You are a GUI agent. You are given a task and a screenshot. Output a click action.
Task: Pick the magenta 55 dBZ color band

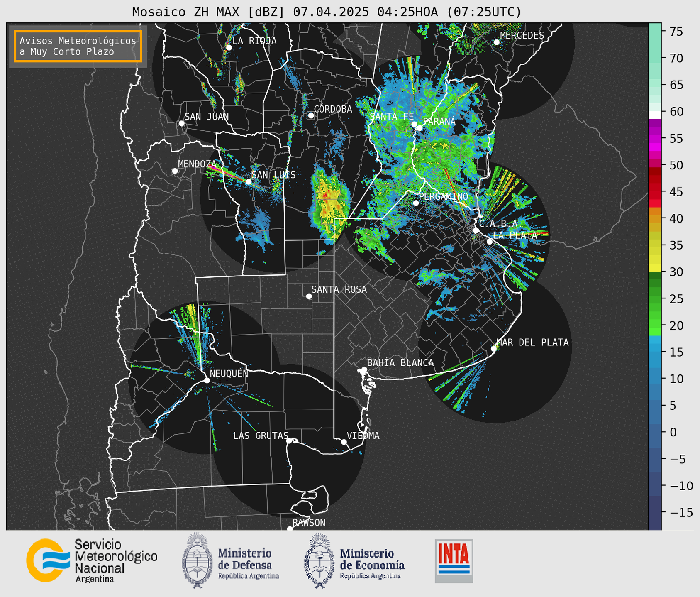click(655, 138)
